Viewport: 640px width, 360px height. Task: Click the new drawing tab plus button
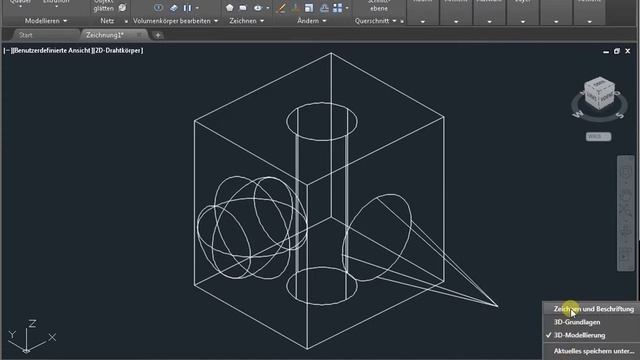pyautogui.click(x=158, y=35)
